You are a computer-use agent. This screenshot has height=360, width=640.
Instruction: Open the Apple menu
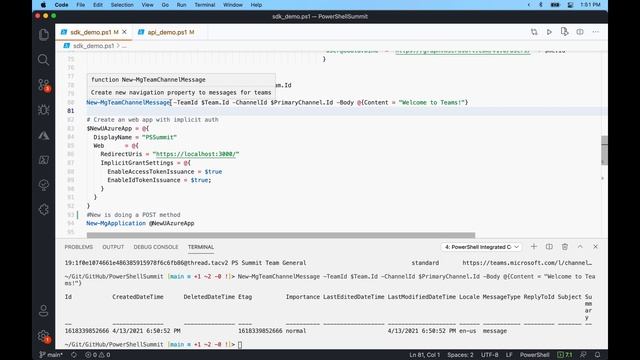[x=43, y=5]
